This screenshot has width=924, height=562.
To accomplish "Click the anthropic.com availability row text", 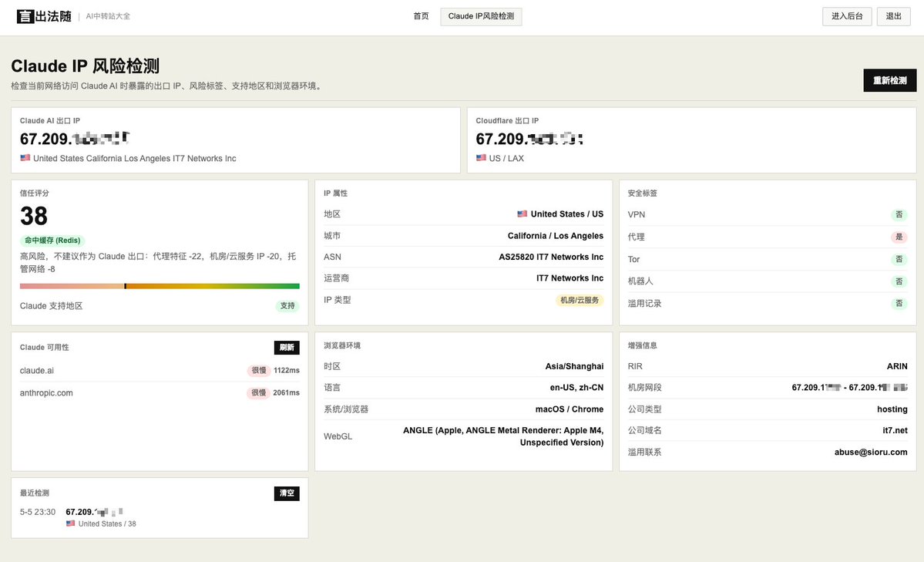I will (x=46, y=392).
